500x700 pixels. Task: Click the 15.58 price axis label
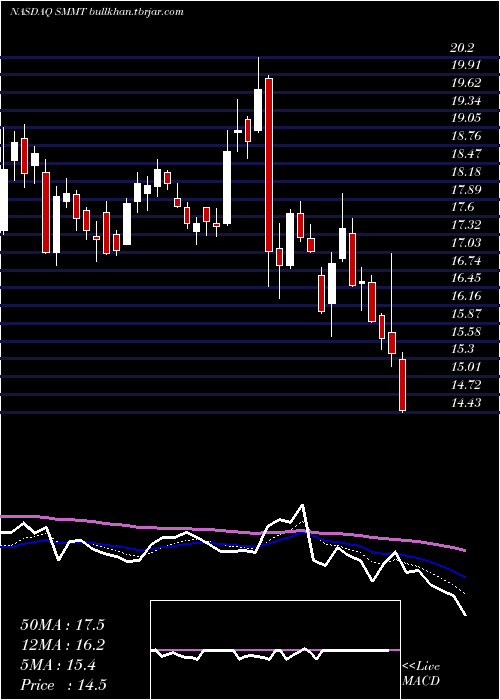(466, 332)
